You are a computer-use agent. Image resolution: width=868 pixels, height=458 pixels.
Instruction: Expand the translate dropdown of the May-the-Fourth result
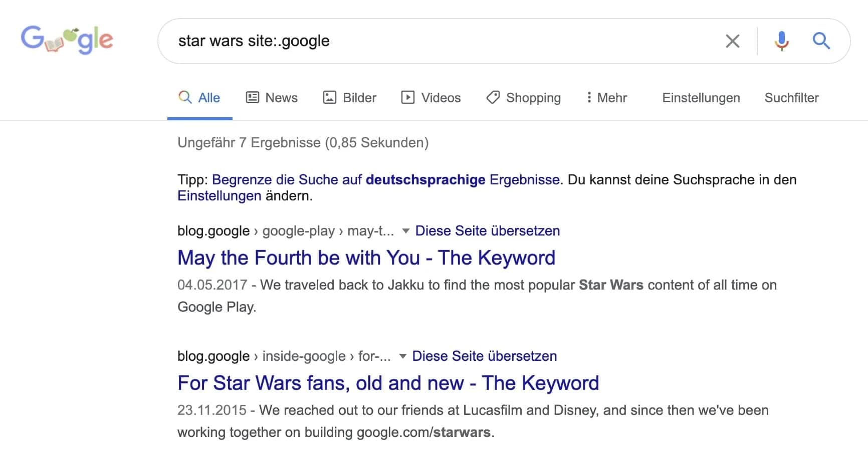(x=405, y=231)
